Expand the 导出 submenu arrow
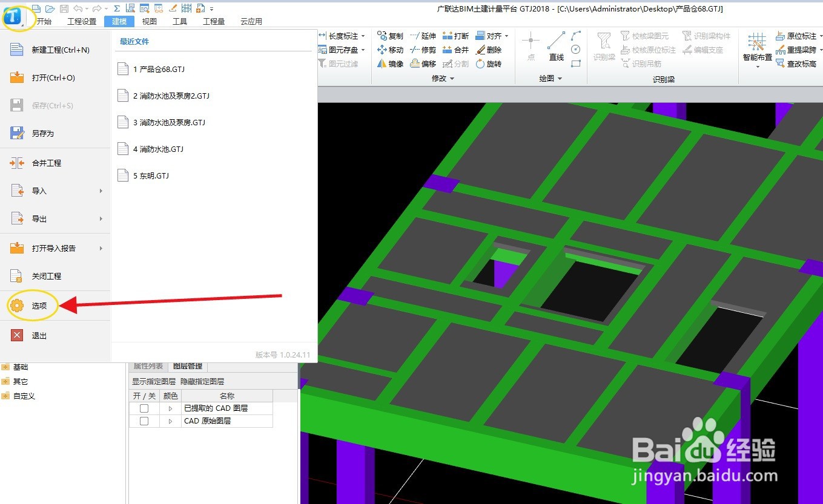The width and height of the screenshot is (823, 504). click(x=101, y=218)
